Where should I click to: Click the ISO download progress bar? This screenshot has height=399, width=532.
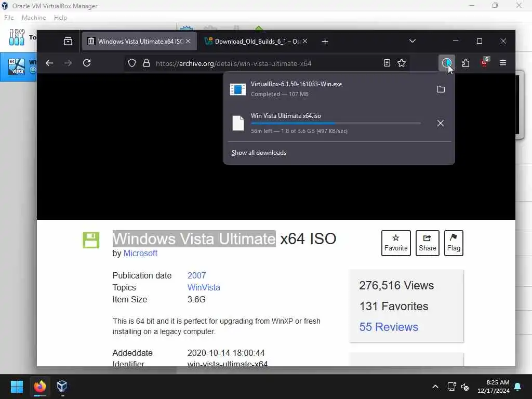coord(336,123)
